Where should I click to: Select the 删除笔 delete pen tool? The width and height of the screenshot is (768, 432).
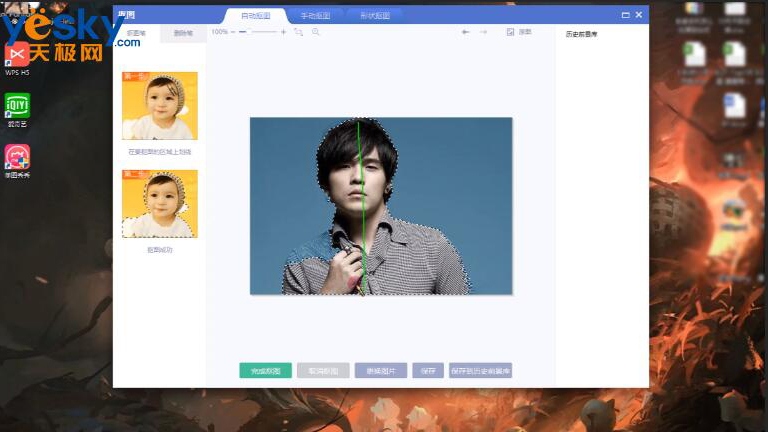[x=183, y=33]
